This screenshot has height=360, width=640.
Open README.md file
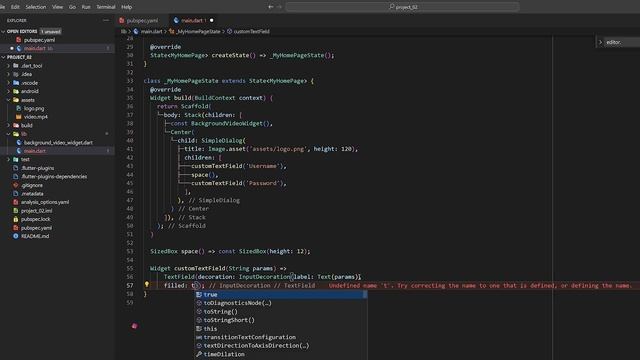point(35,236)
